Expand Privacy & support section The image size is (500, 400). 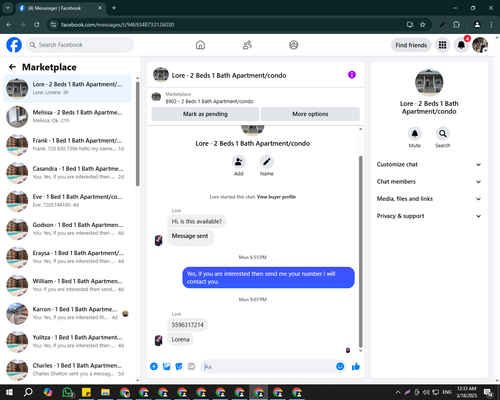point(429,216)
